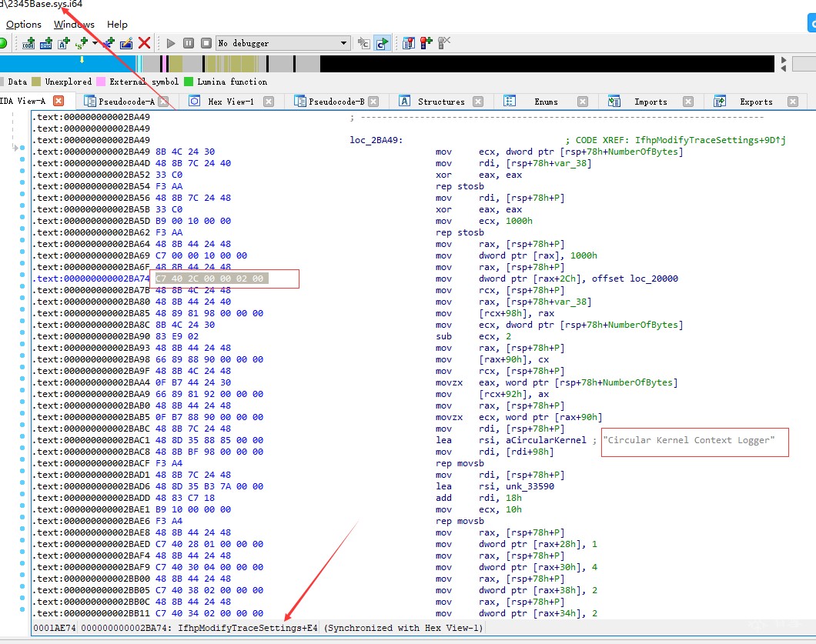Click the loc_2BA49 label

point(376,140)
